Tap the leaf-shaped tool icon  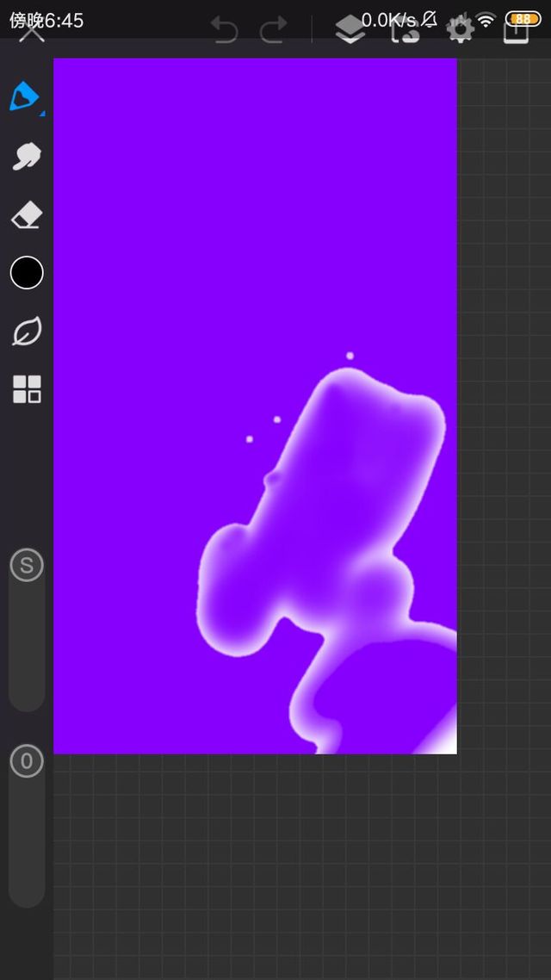click(27, 332)
